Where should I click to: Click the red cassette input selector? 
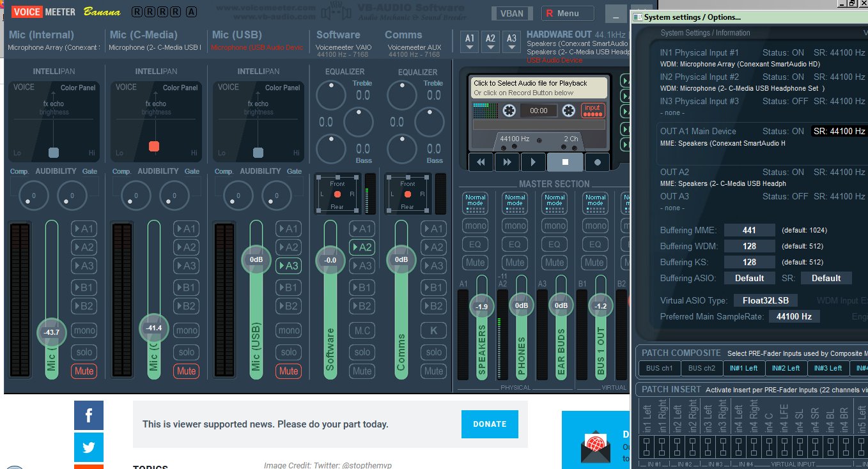[x=593, y=111]
